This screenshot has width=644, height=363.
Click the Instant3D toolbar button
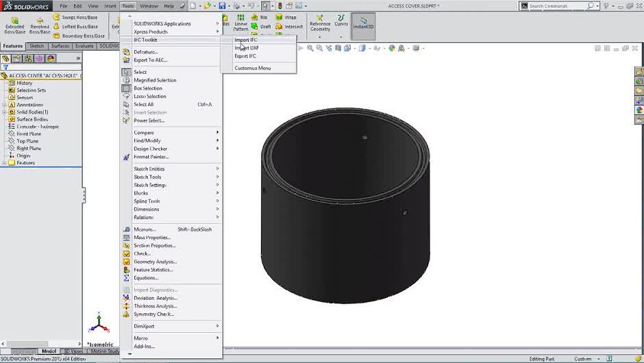click(363, 23)
